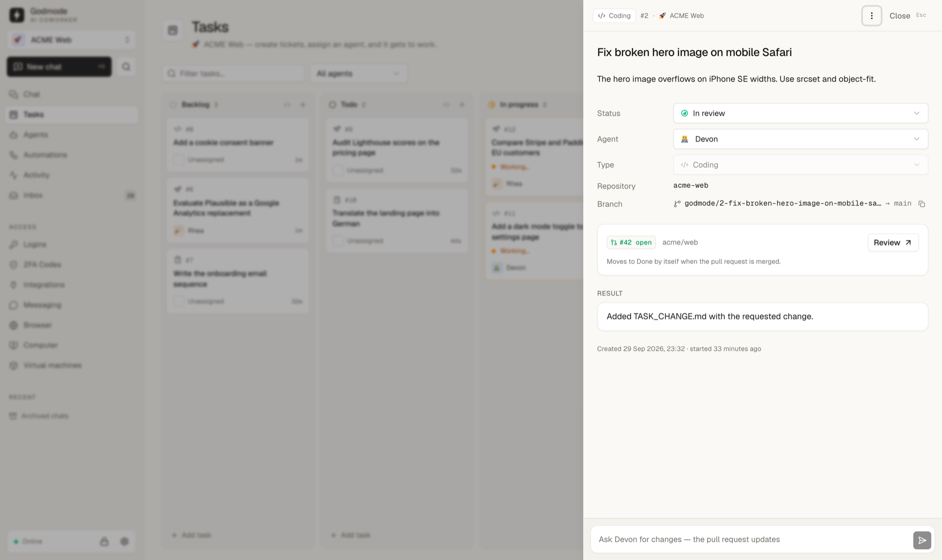
Task: Open Logins under Access
Action: pos(72,244)
